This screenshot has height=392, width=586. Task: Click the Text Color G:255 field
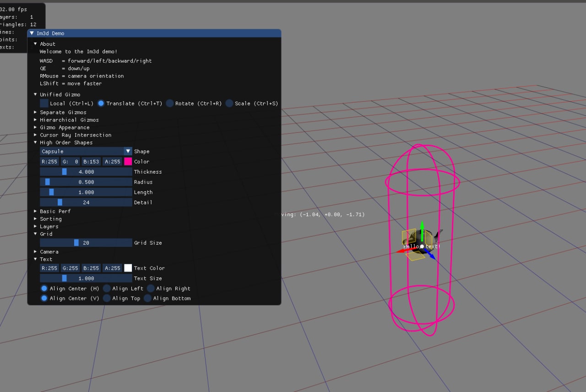tap(71, 268)
